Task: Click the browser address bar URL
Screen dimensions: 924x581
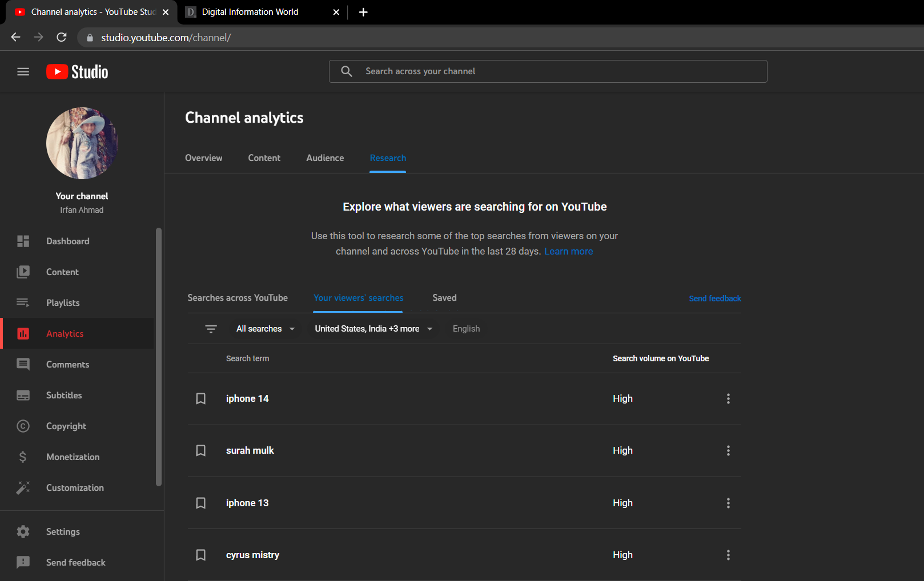Action: point(166,38)
